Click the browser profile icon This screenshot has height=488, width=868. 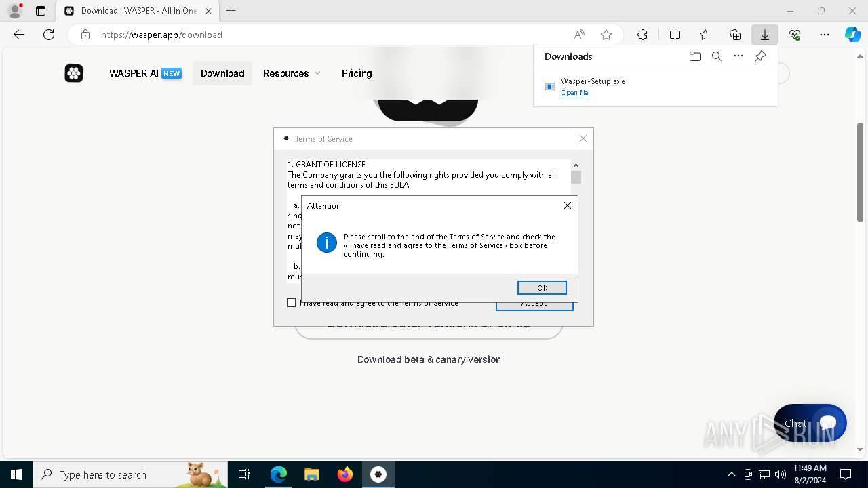(15, 11)
